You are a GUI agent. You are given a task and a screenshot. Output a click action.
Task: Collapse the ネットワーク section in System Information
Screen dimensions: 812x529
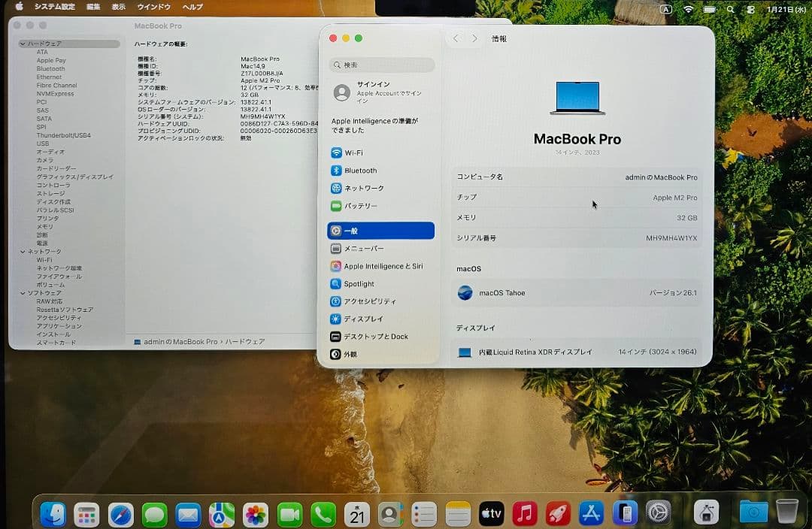point(23,250)
